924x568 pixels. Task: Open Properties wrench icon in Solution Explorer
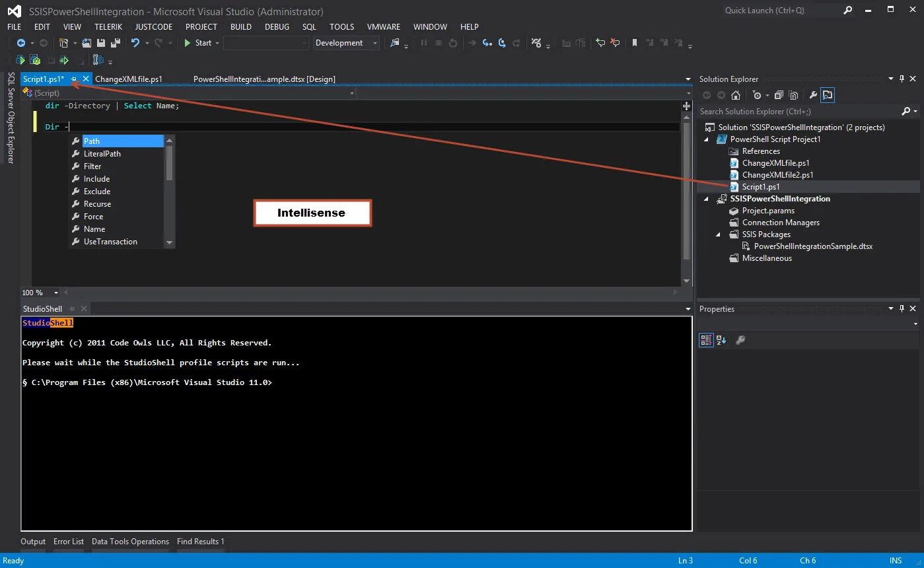point(813,95)
